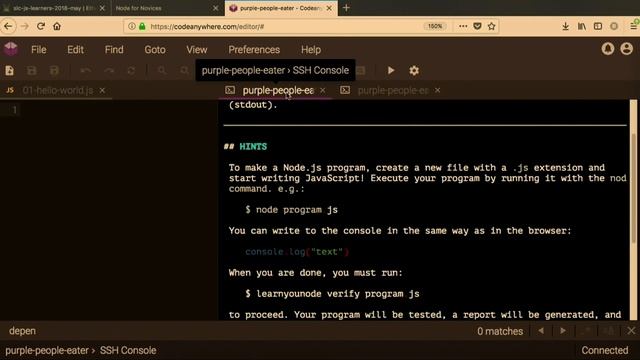This screenshot has width=640, height=360.
Task: Open the File menu
Action: click(x=39, y=50)
